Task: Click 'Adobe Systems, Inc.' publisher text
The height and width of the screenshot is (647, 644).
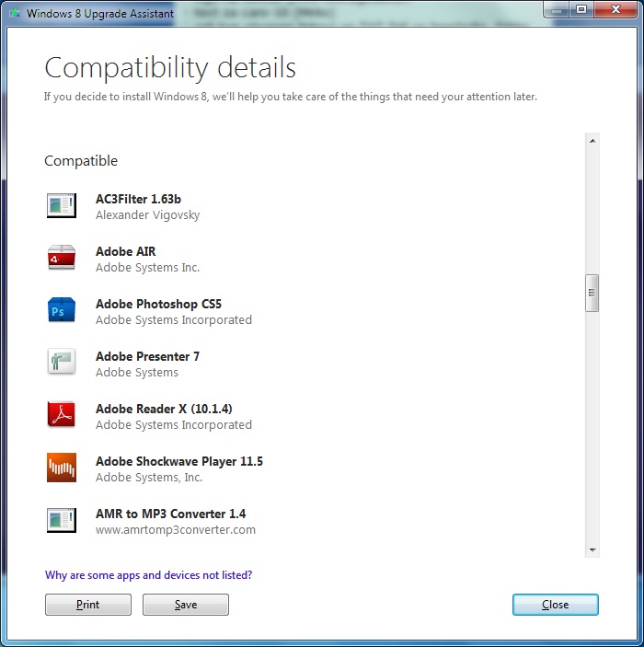Action: (x=149, y=478)
